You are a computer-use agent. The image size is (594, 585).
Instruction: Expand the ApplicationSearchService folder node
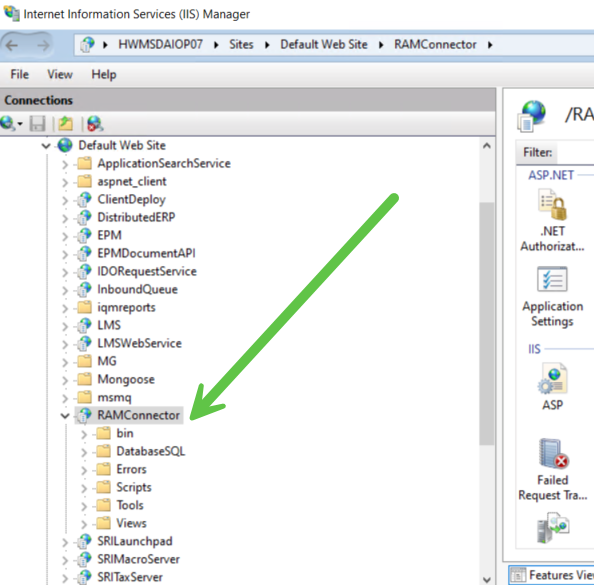65,164
